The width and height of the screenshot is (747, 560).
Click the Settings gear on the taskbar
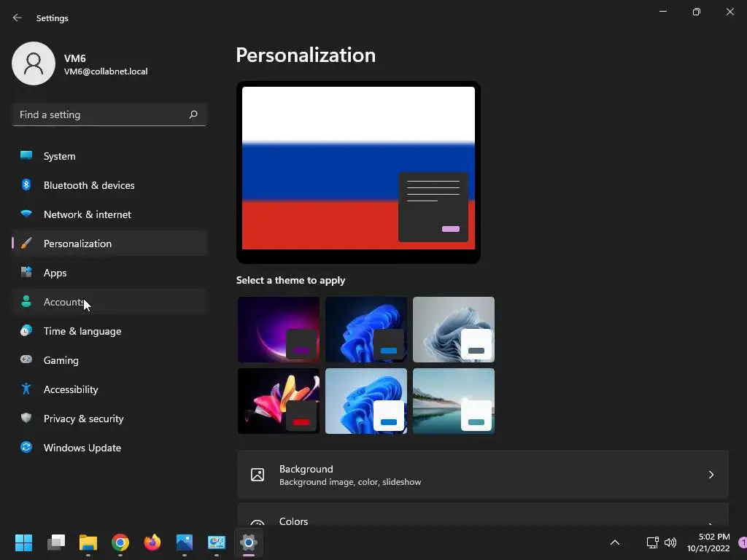[x=249, y=542]
